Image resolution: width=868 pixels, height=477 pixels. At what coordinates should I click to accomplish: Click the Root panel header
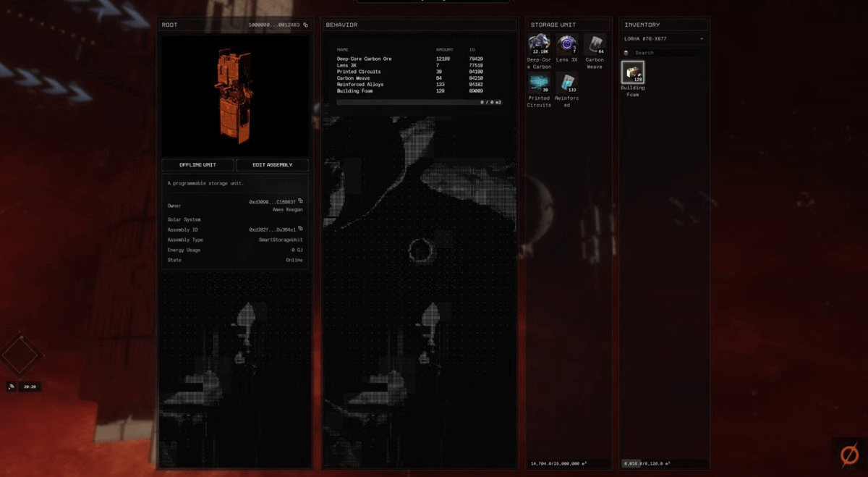coord(235,25)
